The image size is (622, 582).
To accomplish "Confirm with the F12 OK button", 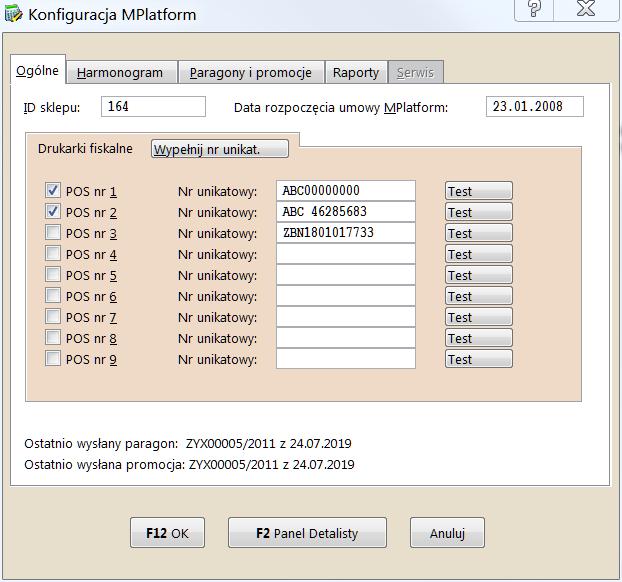I will click(167, 533).
